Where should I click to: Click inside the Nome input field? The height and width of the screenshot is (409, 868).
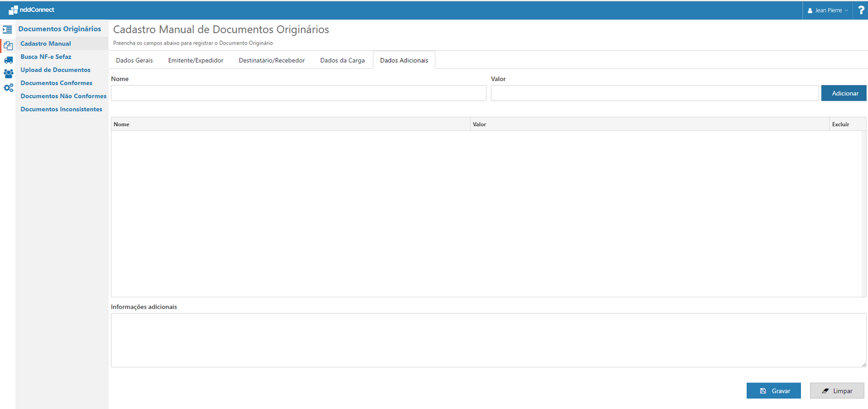[x=298, y=92]
